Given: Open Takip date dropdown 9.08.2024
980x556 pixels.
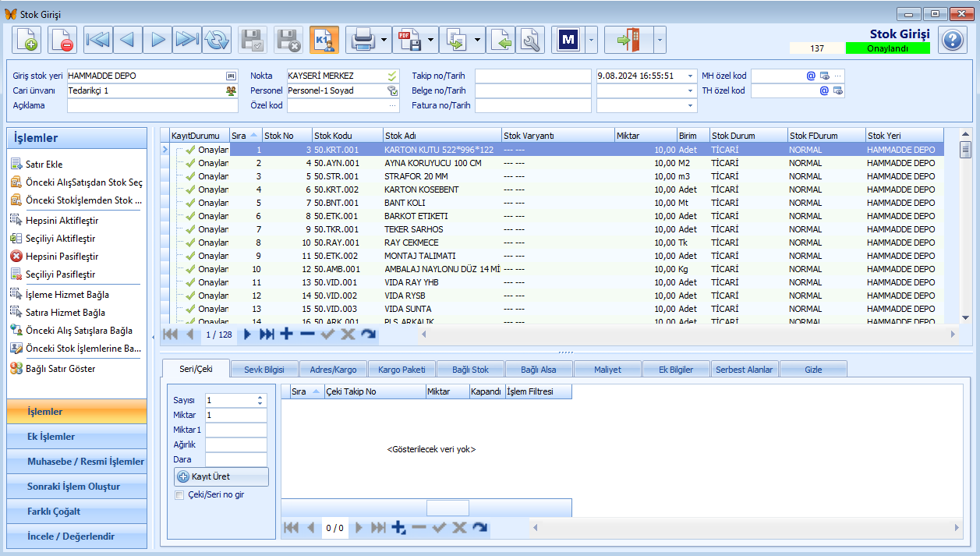Looking at the screenshot, I should [x=691, y=76].
